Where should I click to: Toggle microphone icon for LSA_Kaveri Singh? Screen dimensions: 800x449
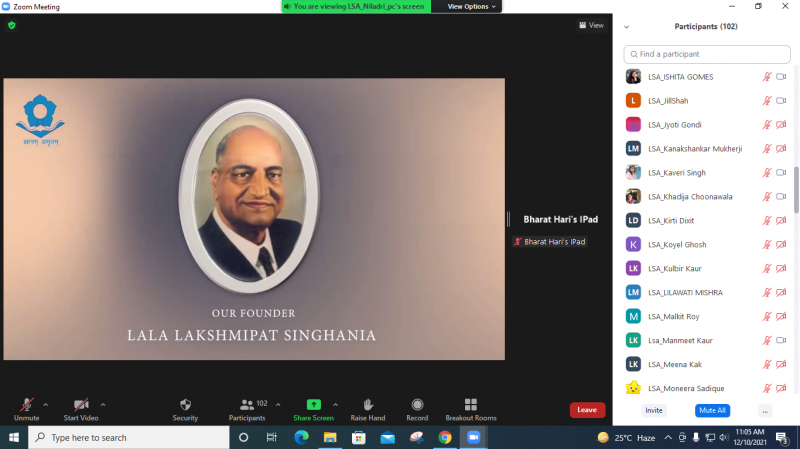(x=767, y=172)
